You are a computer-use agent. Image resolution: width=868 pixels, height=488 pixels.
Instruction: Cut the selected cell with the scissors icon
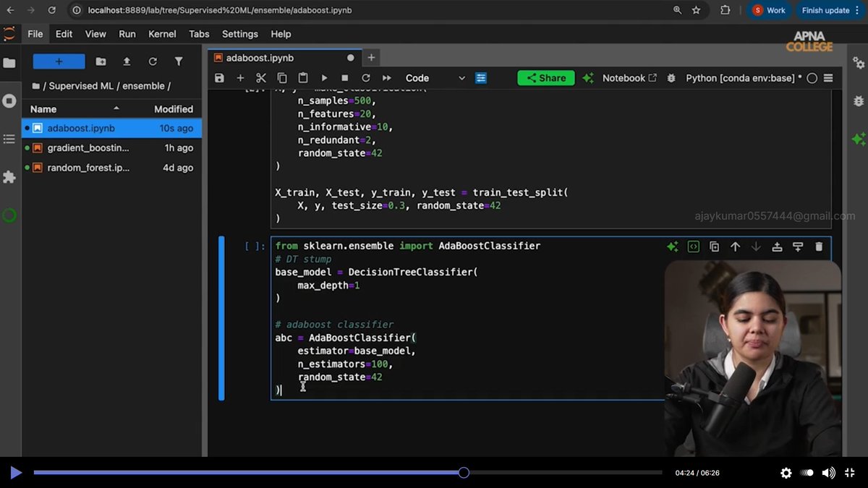(x=261, y=78)
